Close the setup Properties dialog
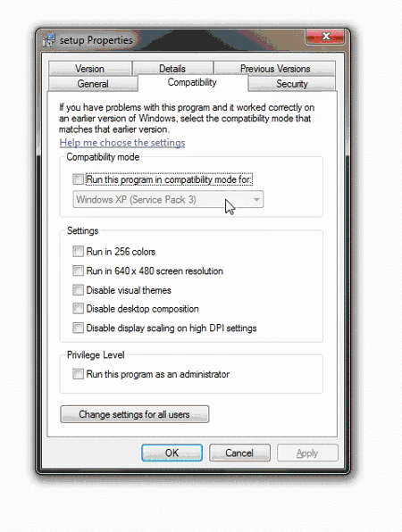This screenshot has height=532, width=402. coord(325,37)
